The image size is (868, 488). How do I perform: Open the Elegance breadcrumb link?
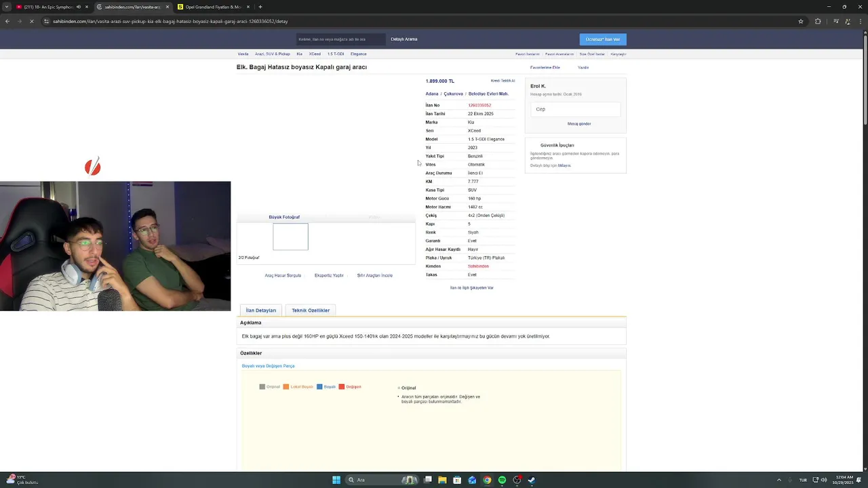359,54
